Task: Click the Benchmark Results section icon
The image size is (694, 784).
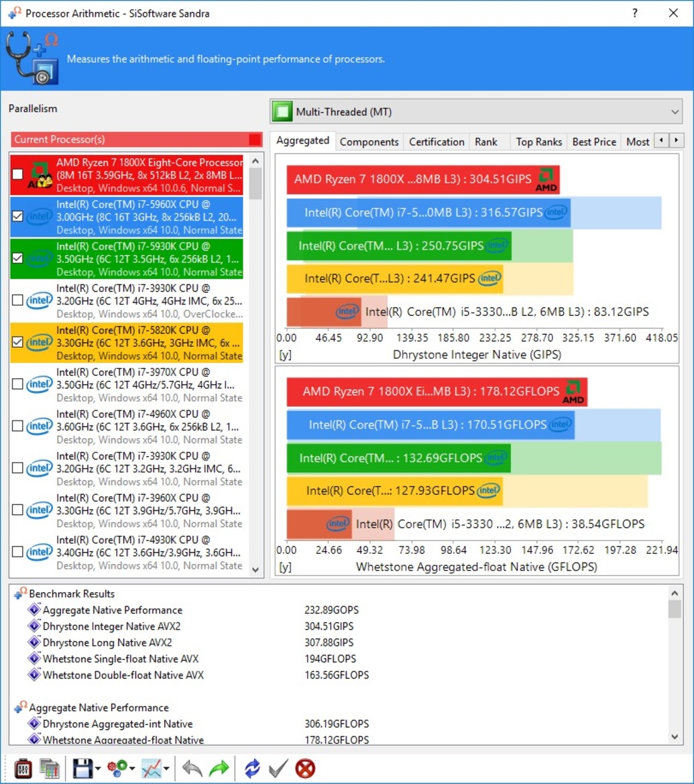Action: pos(21,593)
